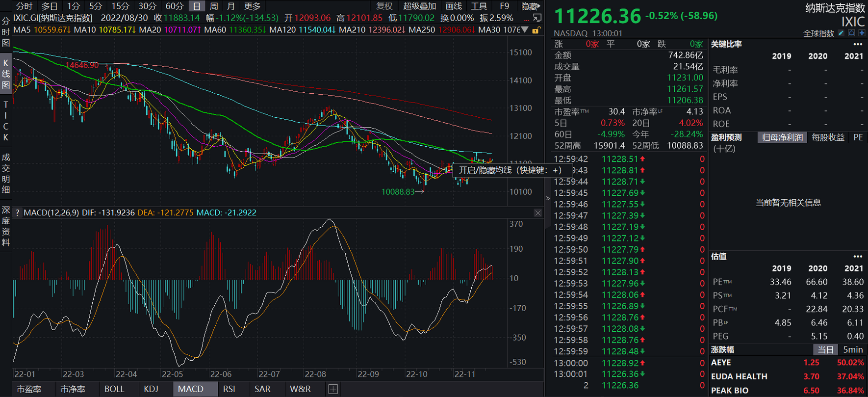
Task: Open the 更多 periods dropdown
Action: (x=252, y=6)
